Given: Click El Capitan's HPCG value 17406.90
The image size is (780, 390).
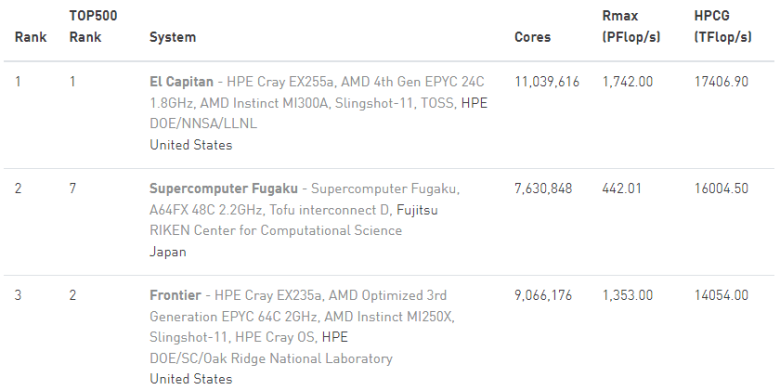Looking at the screenshot, I should 721,82.
